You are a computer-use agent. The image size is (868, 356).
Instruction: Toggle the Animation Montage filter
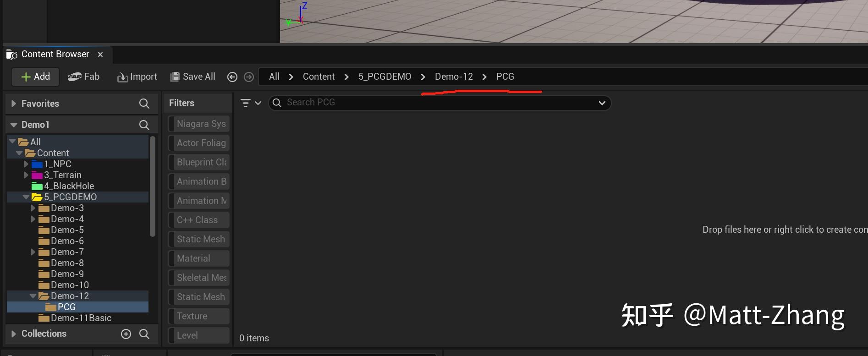click(199, 201)
